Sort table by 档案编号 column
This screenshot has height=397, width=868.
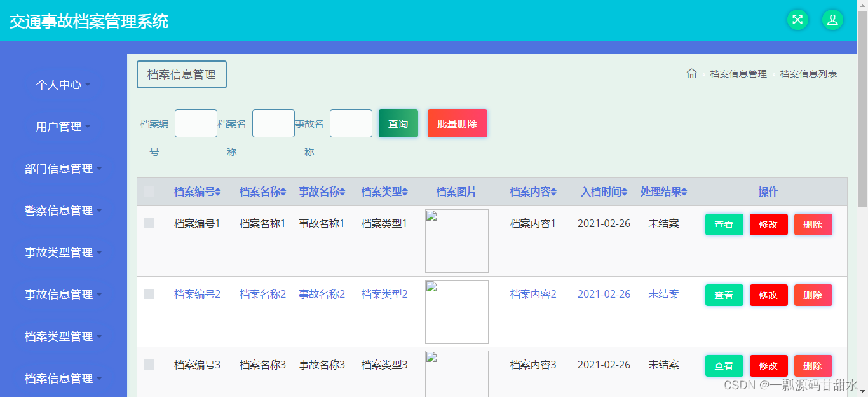click(197, 192)
